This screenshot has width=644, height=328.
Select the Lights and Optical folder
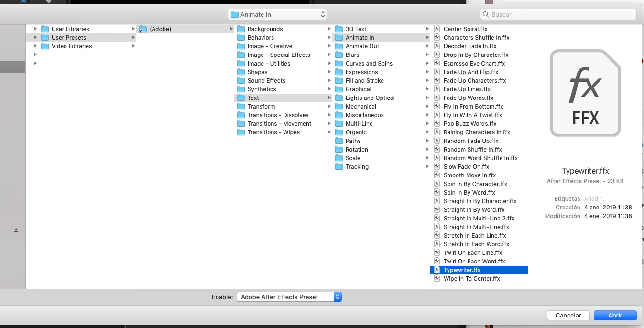click(381, 98)
